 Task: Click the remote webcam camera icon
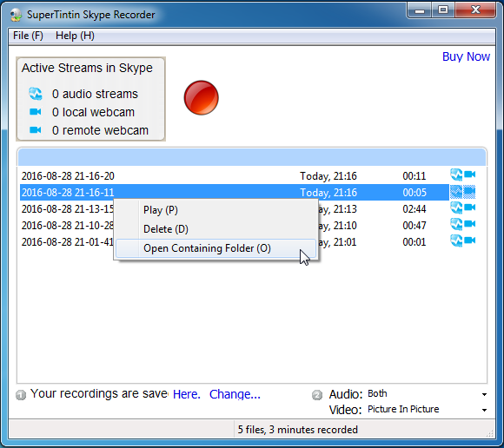36,129
